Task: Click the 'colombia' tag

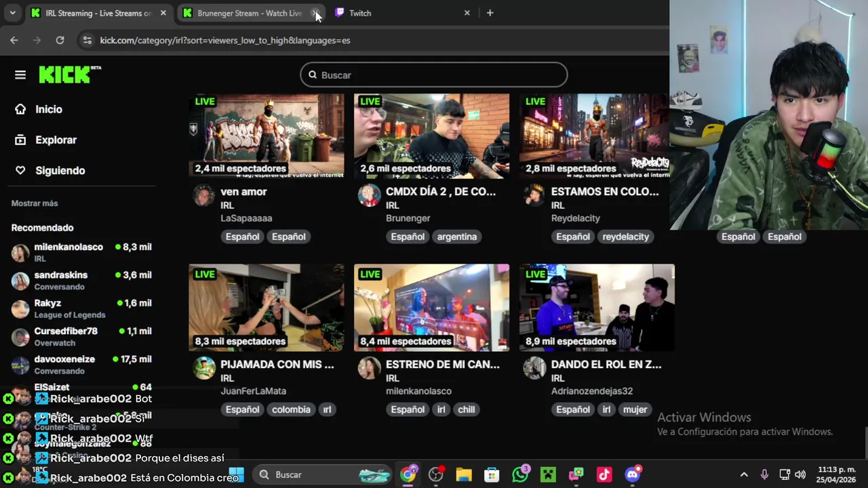Action: (x=291, y=409)
